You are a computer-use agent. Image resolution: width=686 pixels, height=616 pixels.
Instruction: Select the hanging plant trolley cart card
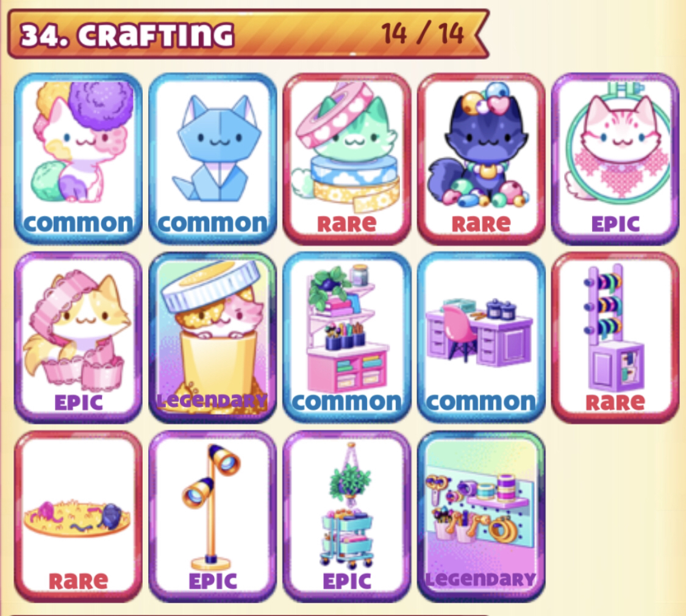pos(347,516)
